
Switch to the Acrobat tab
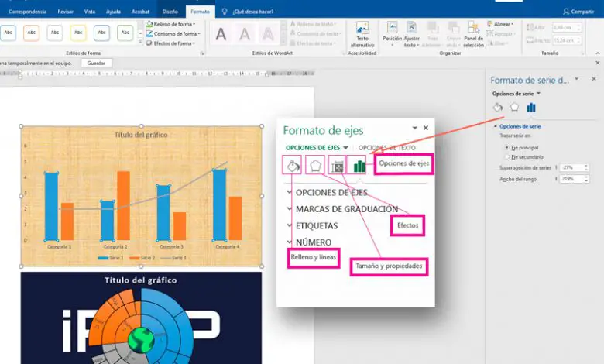[x=141, y=12]
